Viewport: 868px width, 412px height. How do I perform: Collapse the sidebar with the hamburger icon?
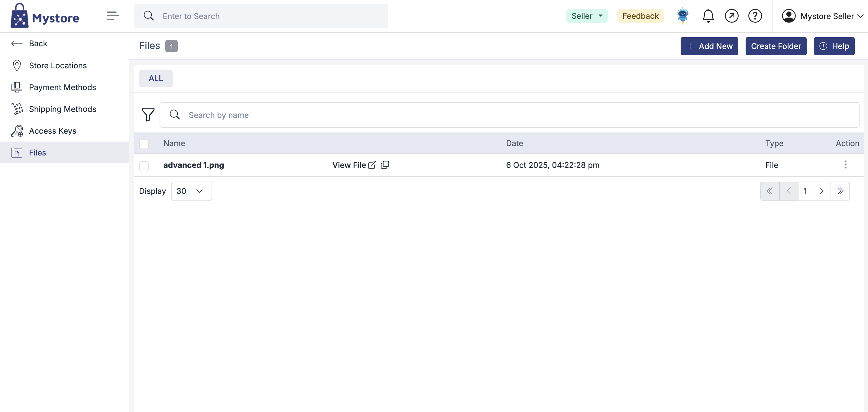[x=112, y=16]
